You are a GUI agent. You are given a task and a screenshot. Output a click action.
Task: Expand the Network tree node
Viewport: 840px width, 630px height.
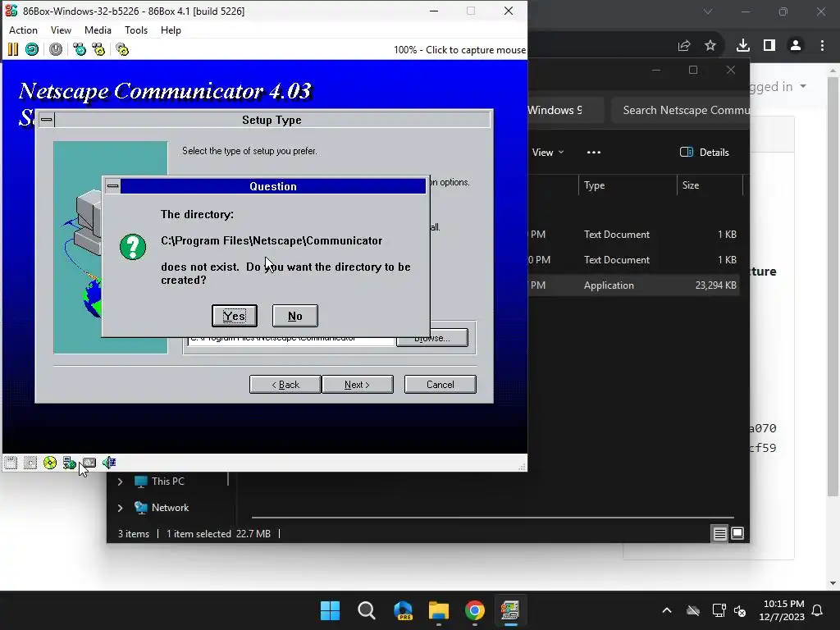point(120,508)
